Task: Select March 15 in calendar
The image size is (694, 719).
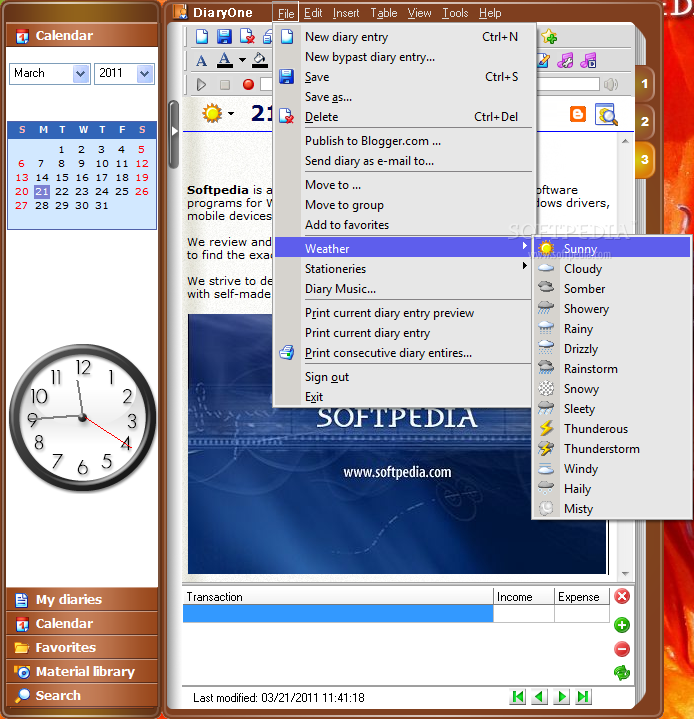Action: (62, 177)
